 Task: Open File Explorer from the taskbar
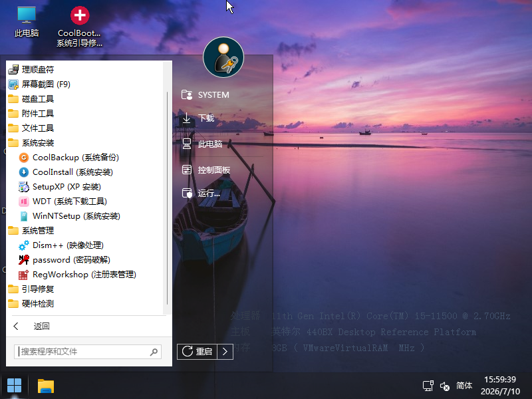pos(46,386)
